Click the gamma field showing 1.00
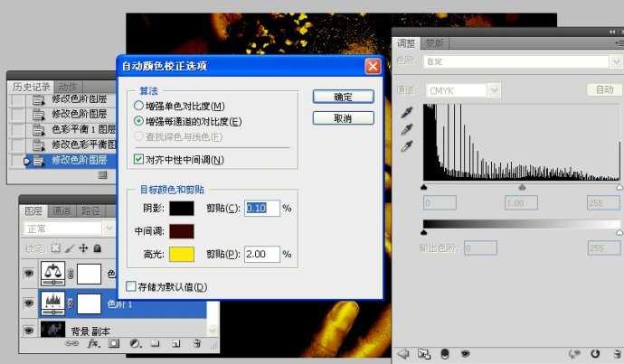Screen dimensions: 624x364 [x=521, y=202]
